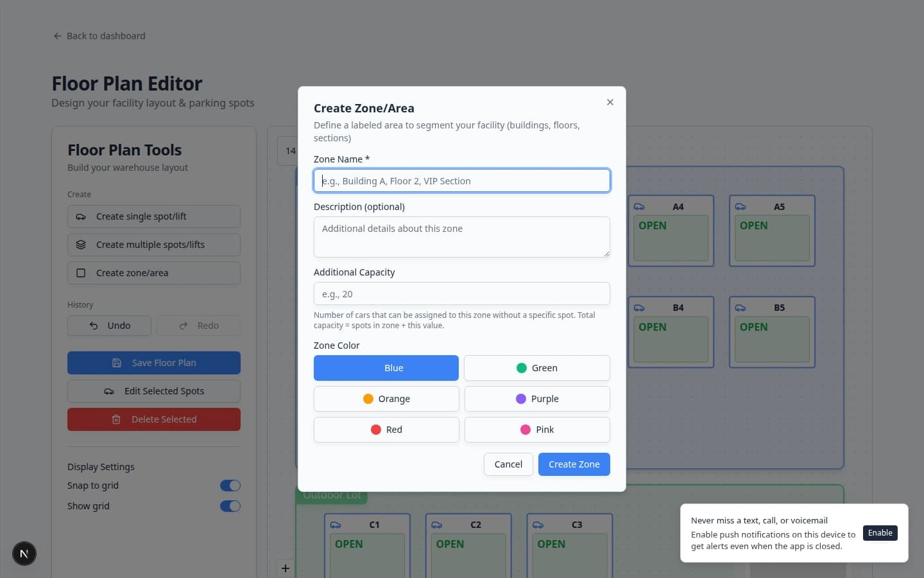The width and height of the screenshot is (924, 578).
Task: Click the trash can icon
Action: click(x=116, y=419)
